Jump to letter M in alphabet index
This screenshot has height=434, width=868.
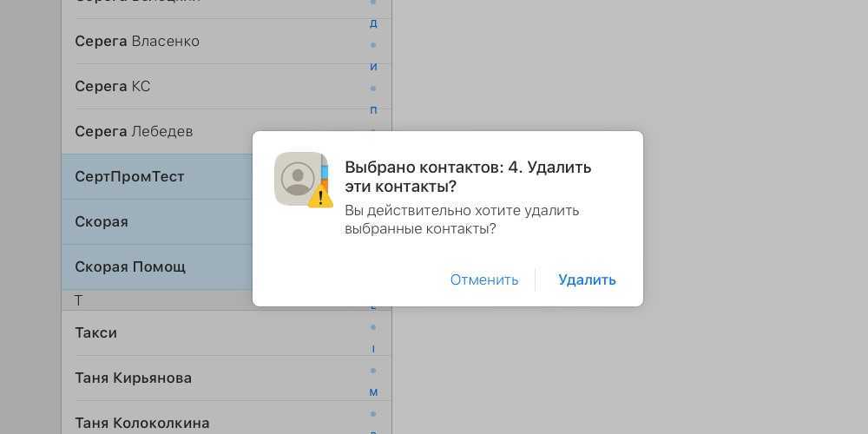pyautogui.click(x=373, y=392)
